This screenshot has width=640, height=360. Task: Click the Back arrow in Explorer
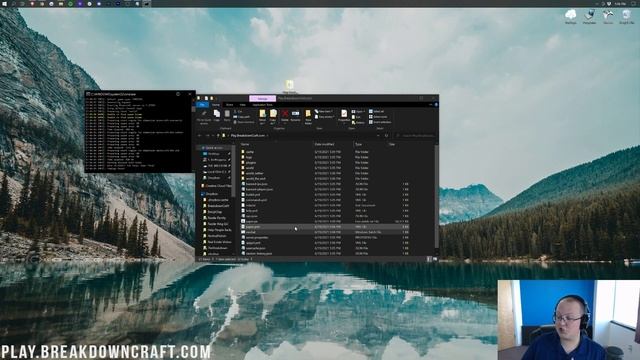[200, 136]
